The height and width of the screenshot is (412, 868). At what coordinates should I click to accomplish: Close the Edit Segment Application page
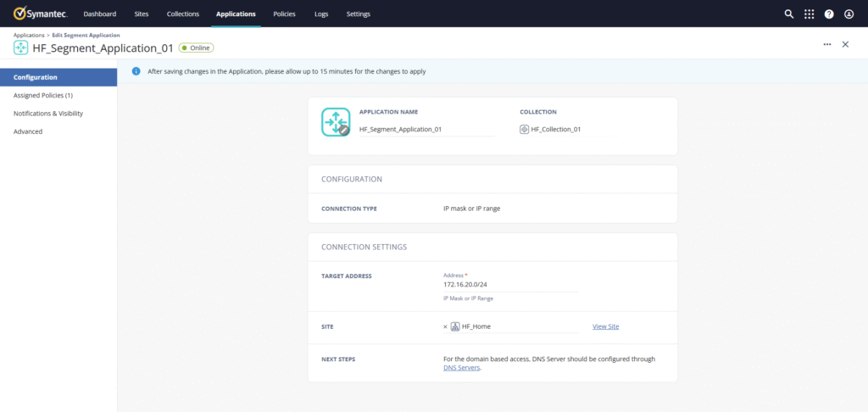click(x=845, y=44)
